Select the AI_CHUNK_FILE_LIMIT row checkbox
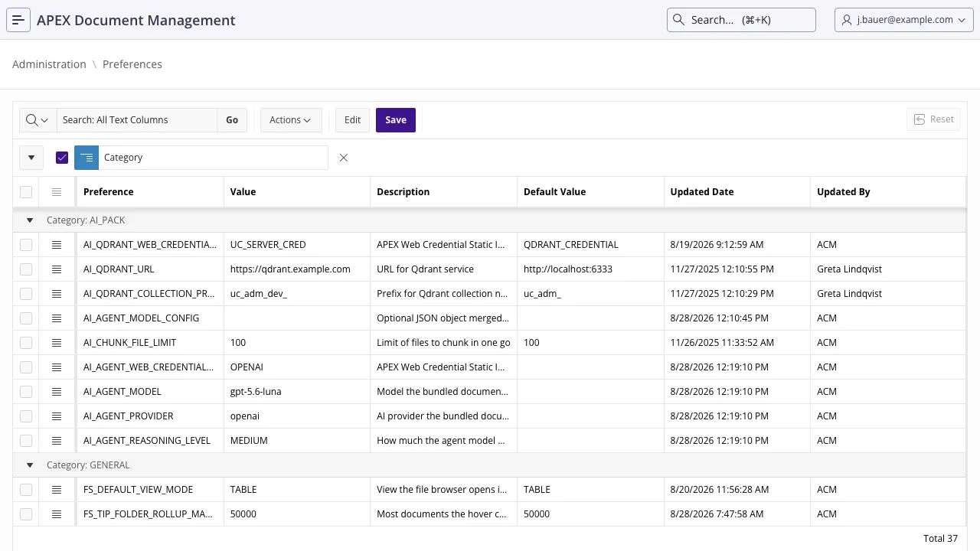The image size is (980, 551). pyautogui.click(x=26, y=343)
